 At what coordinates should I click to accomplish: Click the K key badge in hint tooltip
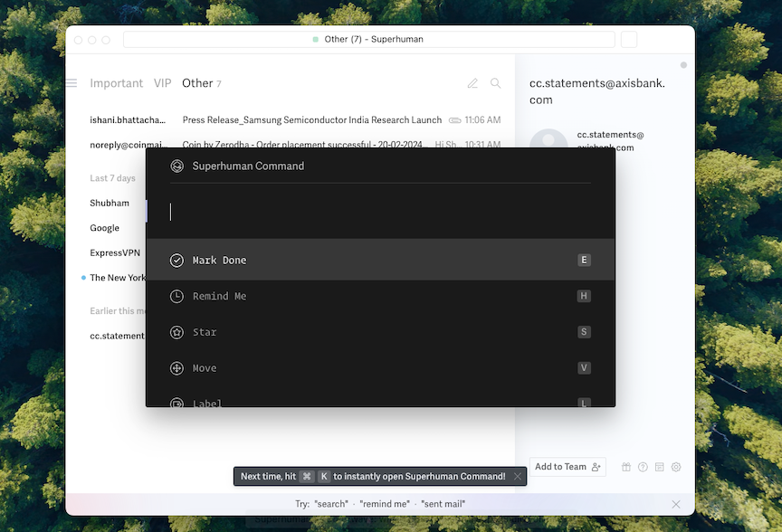click(x=324, y=476)
